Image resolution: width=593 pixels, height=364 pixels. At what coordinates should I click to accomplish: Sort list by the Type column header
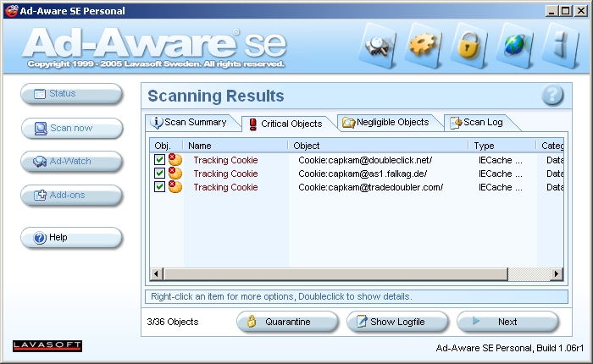point(502,146)
